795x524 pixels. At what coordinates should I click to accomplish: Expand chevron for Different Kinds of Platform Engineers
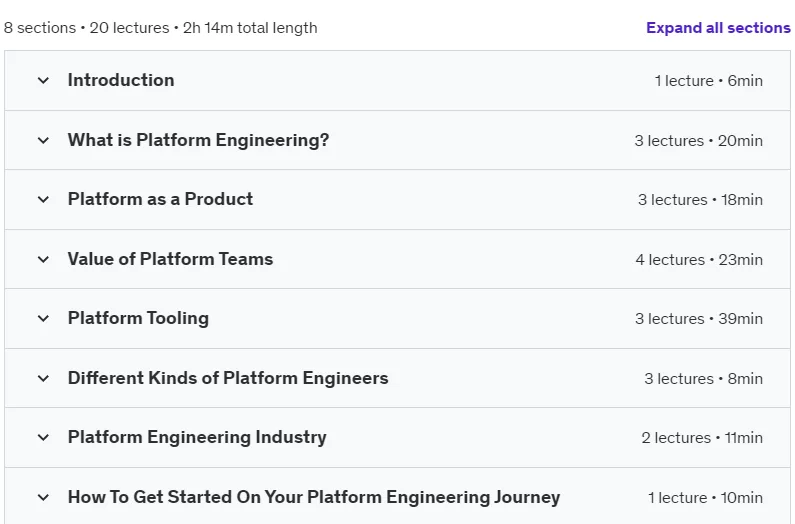click(x=44, y=378)
